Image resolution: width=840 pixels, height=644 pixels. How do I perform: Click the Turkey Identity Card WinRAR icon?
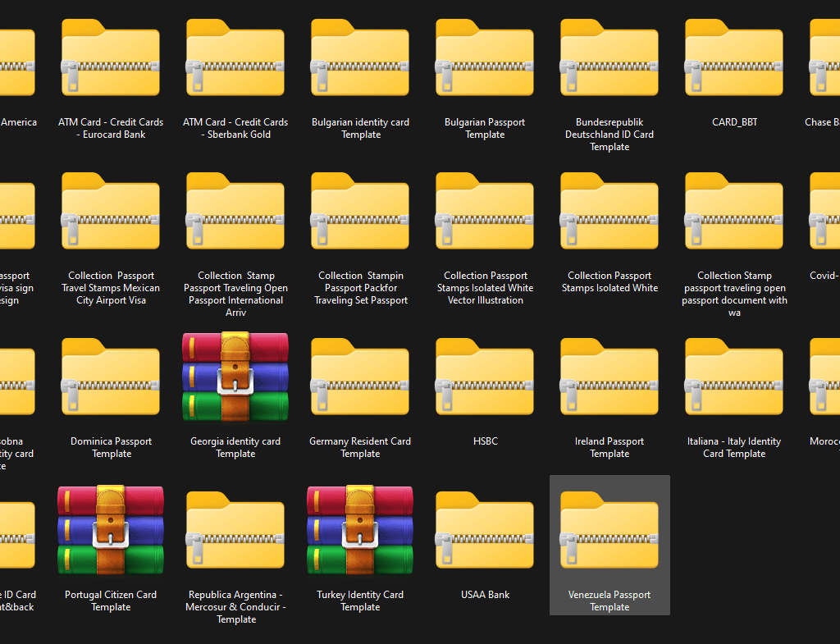tap(360, 530)
